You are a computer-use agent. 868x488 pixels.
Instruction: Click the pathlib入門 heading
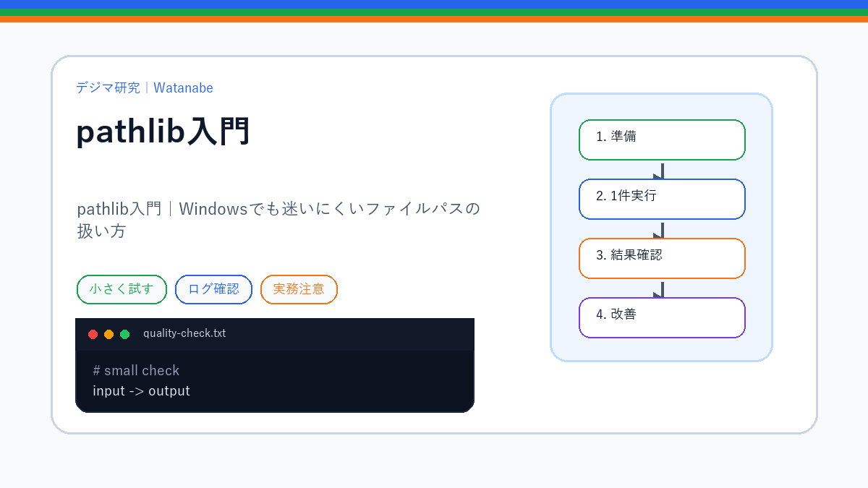point(163,132)
